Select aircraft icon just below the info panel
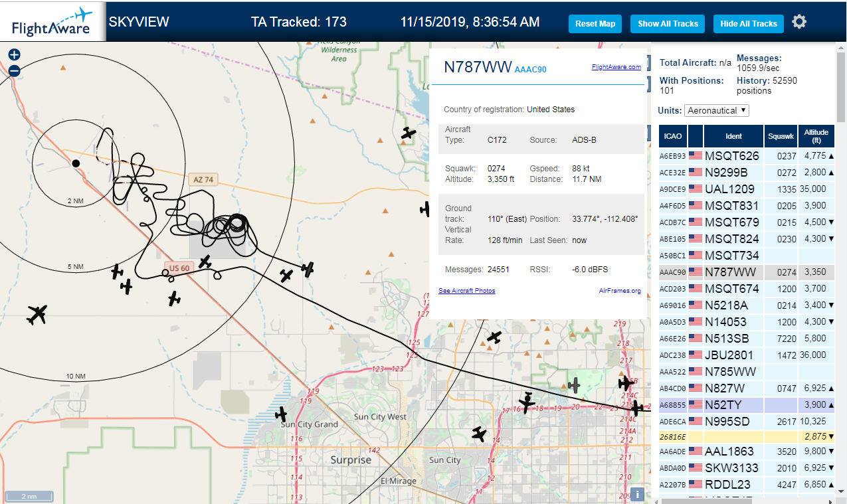 494,337
